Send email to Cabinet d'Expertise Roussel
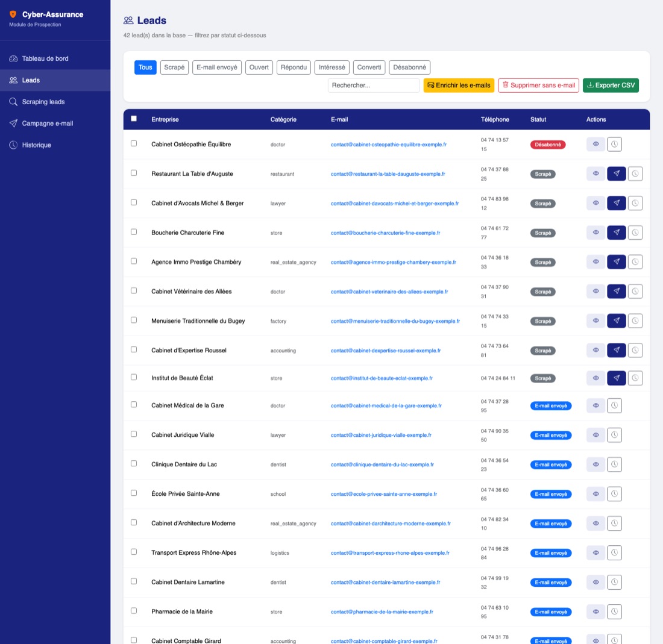This screenshot has height=644, width=663. coord(617,350)
